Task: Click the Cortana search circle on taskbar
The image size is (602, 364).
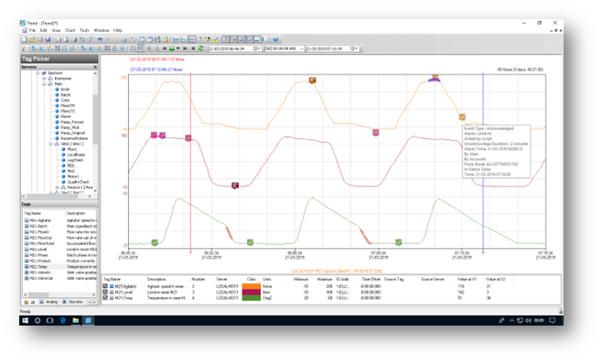Action: 38,320
